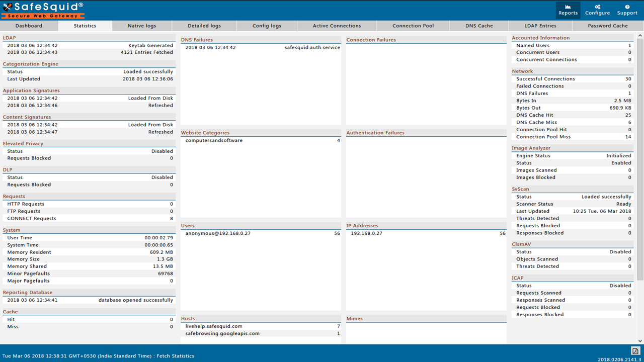The width and height of the screenshot is (644, 362).
Task: Click the Connection Pool Miss row
Action: click(573, 137)
